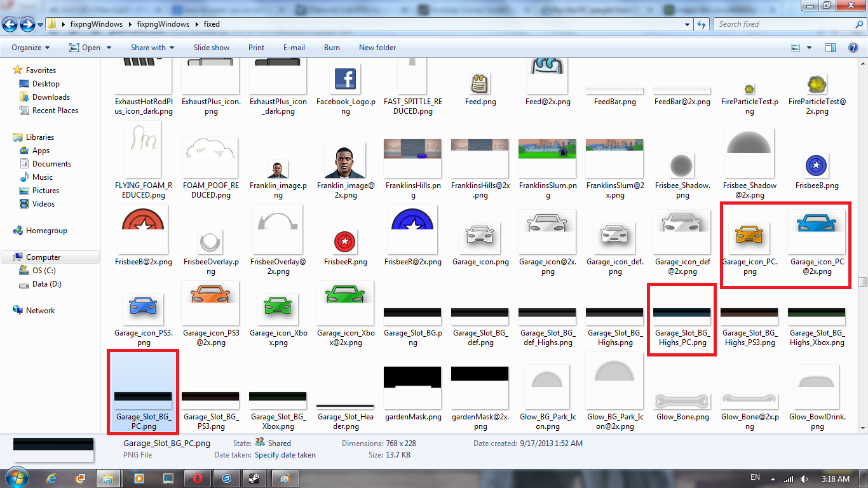Viewport: 868px width, 488px height.
Task: Expand the Share with dropdown
Action: point(152,48)
